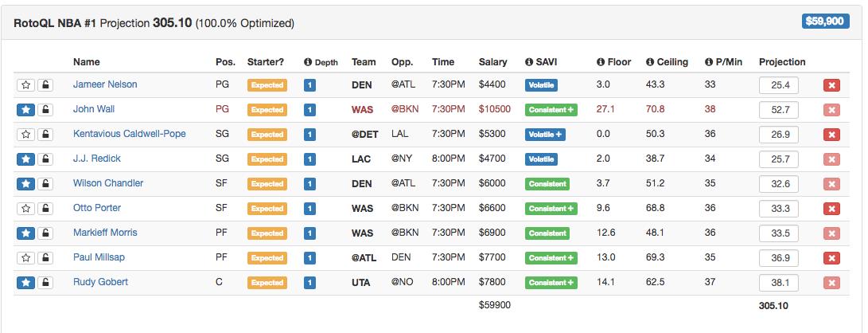Click Volatile + badge for Caldwell-Pope

tap(545, 135)
